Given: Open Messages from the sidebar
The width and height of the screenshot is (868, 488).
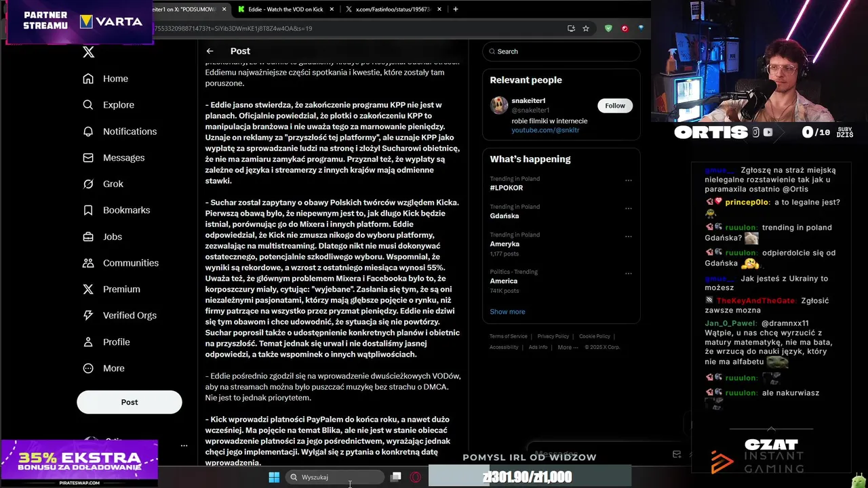Looking at the screenshot, I should pos(113,157).
